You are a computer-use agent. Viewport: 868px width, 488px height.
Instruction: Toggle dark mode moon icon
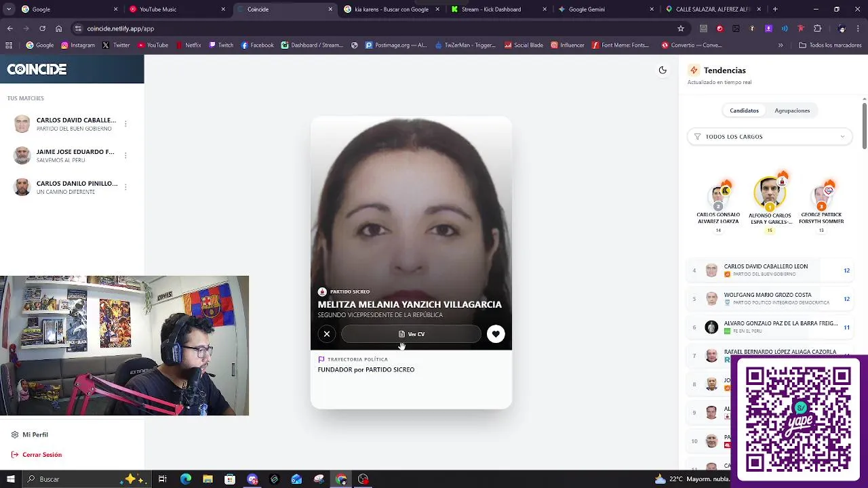663,70
